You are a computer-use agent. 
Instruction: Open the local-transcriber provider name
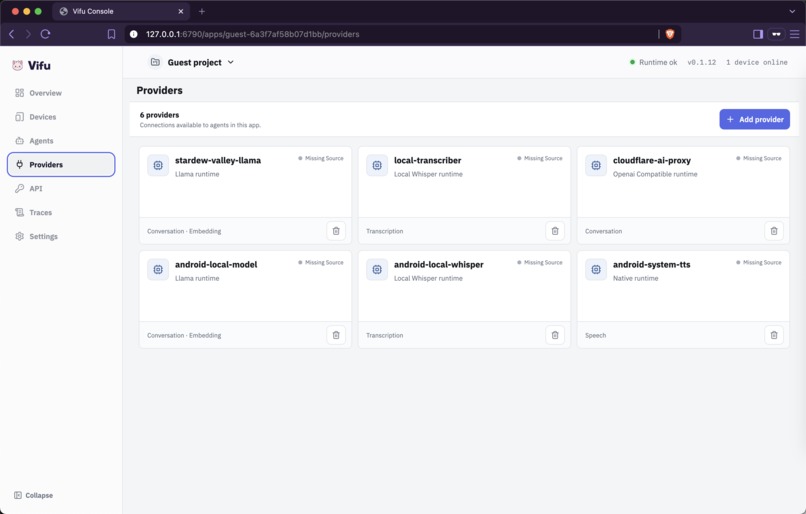427,160
